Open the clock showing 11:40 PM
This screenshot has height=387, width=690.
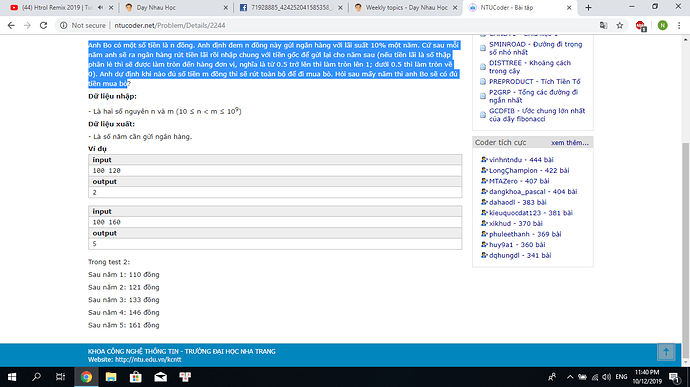tap(647, 377)
